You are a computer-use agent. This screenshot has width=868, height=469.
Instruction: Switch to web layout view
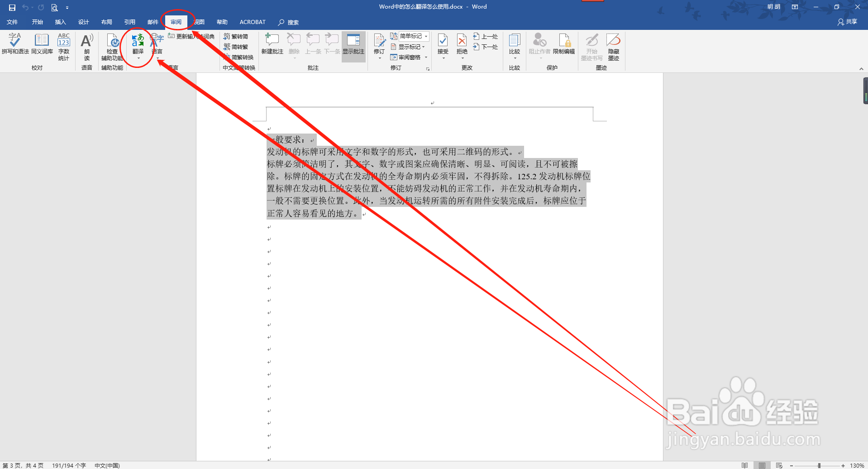(779, 465)
